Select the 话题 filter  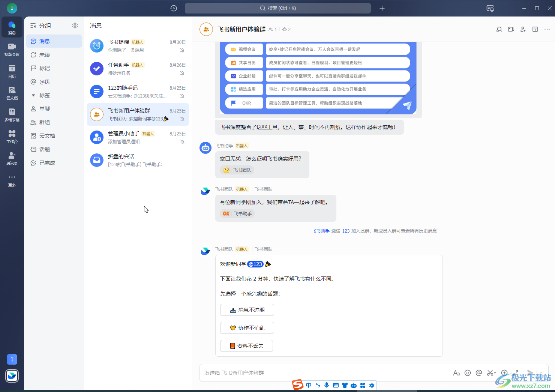point(54,149)
